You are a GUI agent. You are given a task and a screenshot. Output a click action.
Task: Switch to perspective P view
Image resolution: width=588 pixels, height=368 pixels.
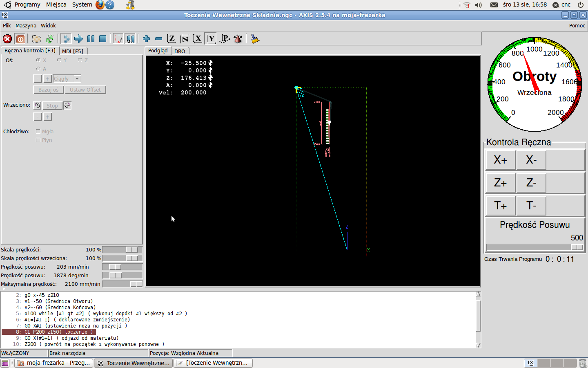(x=224, y=39)
